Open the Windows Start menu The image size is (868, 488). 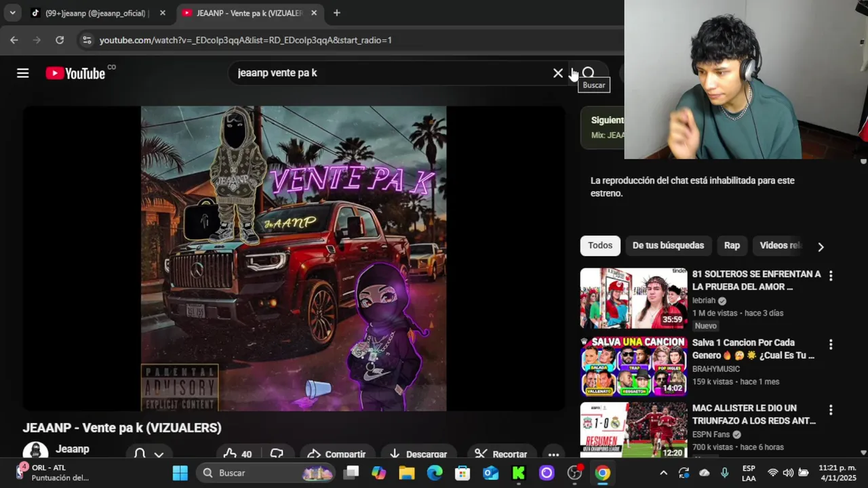coord(180,473)
